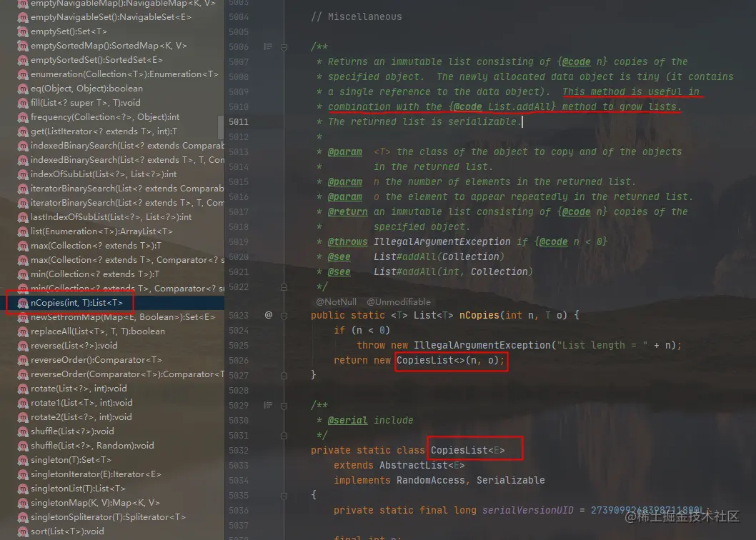Click RandomAccess on line 5034
This screenshot has width=756, height=540.
click(x=431, y=480)
